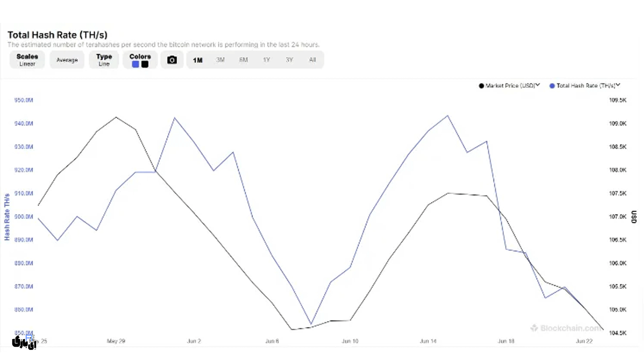Toggle the Scales Linear setting

point(27,60)
